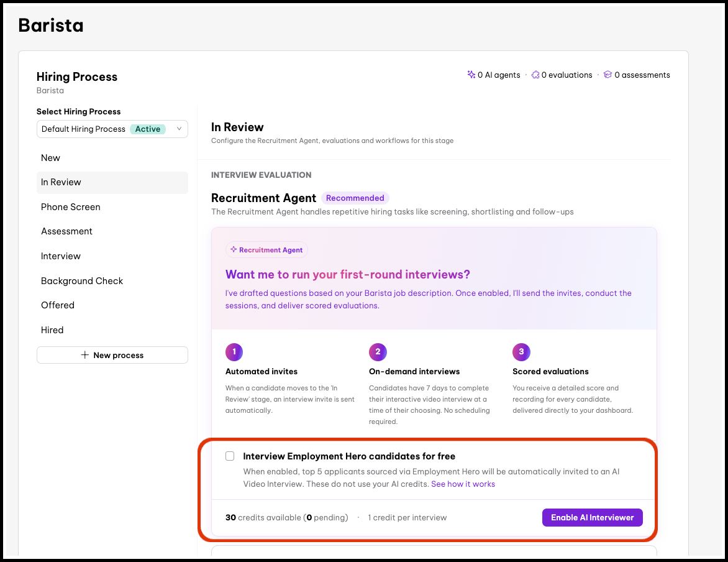
Task: Click the Active status tag
Action: point(148,129)
